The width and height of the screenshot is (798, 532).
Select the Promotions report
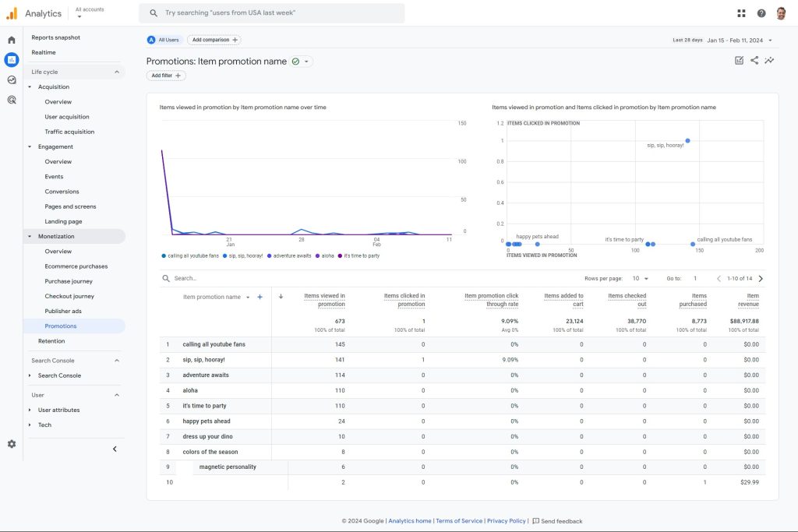(x=61, y=326)
